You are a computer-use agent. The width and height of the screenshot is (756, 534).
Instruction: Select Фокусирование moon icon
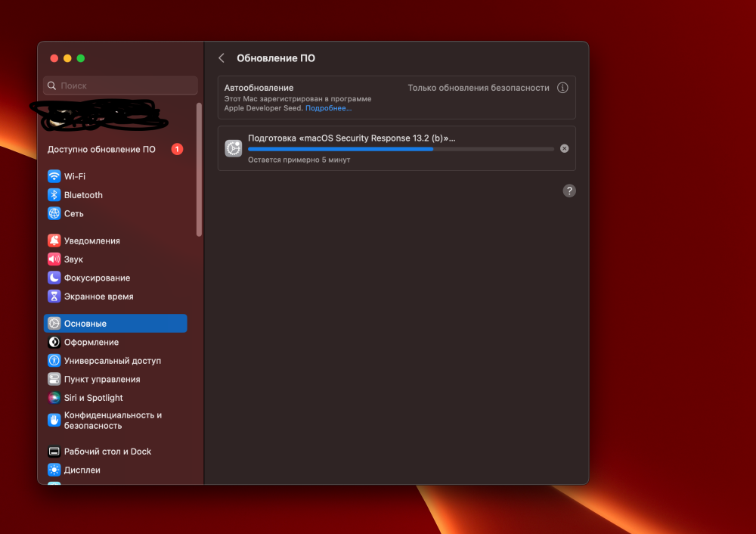pyautogui.click(x=54, y=278)
